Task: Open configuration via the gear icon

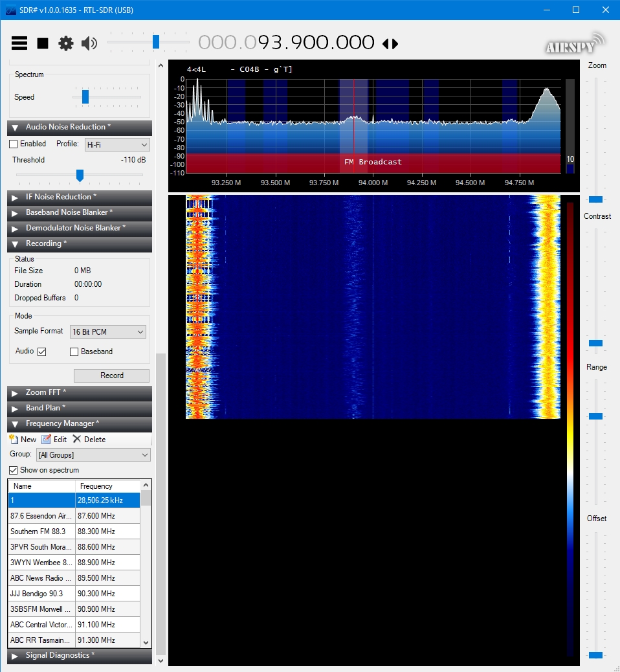Action: click(65, 43)
